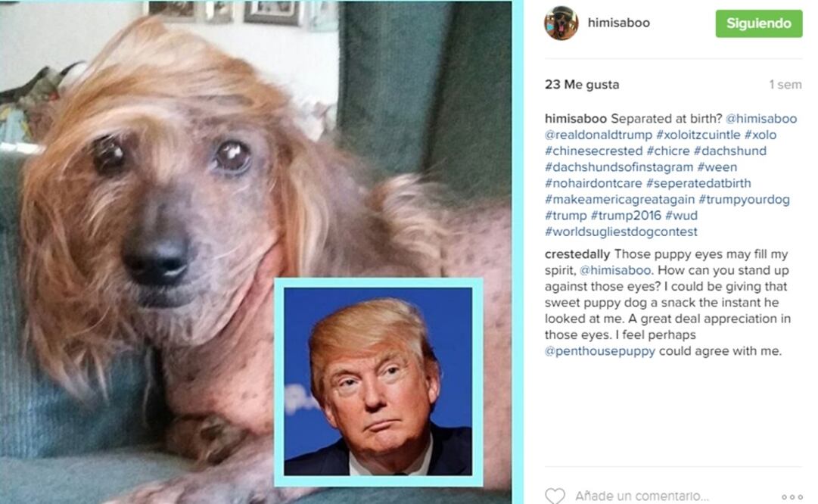
Task: Open the #xoloitzcuintle hashtag
Action: [698, 135]
